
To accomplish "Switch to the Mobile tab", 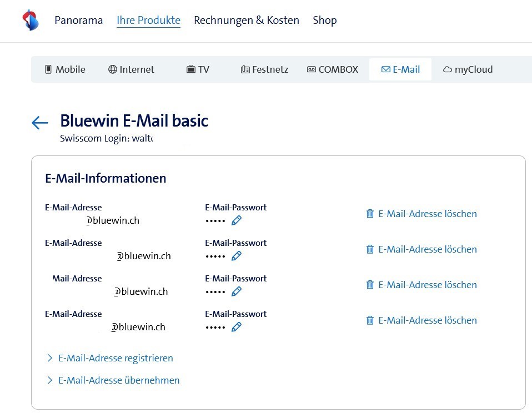I will [x=65, y=69].
